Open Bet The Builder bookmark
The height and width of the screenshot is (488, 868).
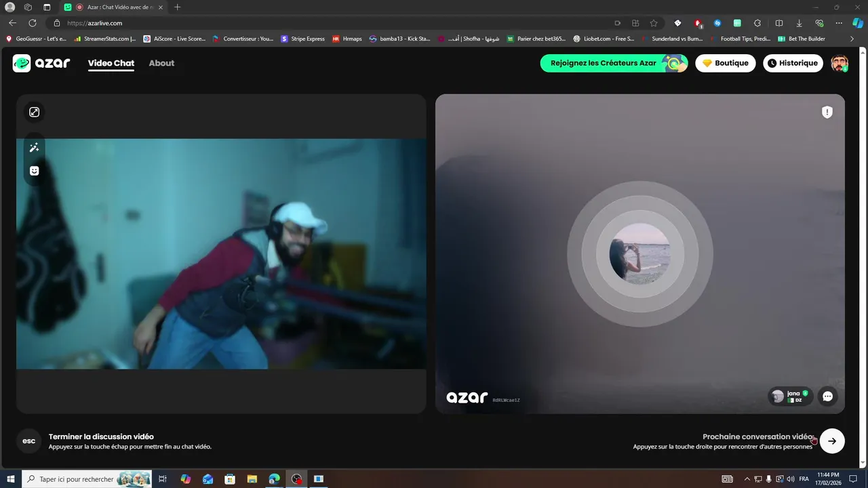802,39
